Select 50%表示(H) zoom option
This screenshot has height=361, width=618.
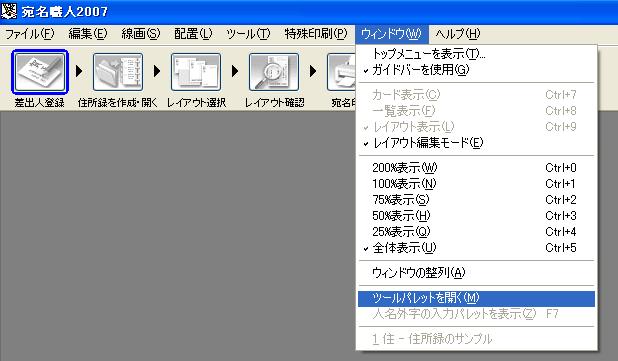click(476, 216)
